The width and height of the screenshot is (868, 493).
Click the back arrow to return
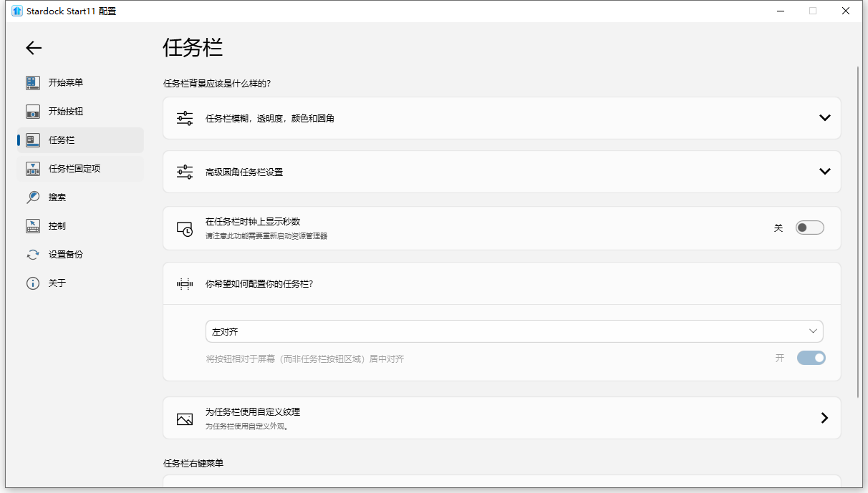33,47
